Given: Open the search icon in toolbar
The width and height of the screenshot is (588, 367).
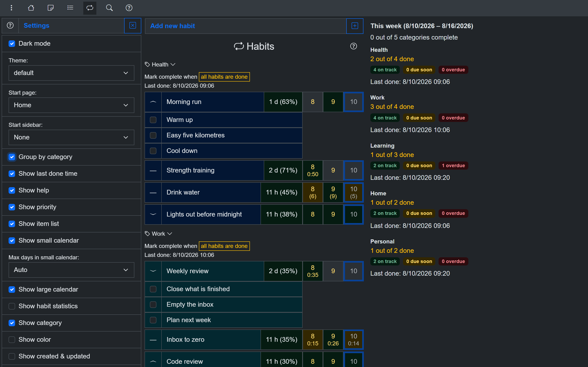Looking at the screenshot, I should pos(109,8).
